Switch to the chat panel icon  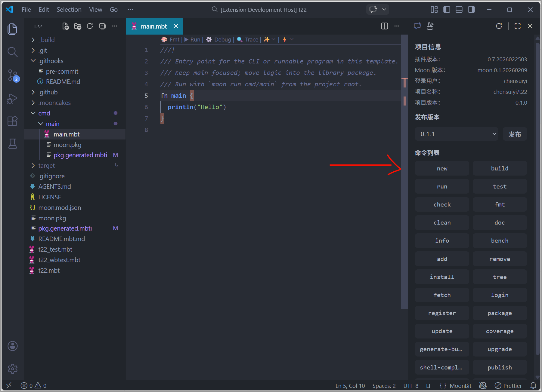click(417, 26)
